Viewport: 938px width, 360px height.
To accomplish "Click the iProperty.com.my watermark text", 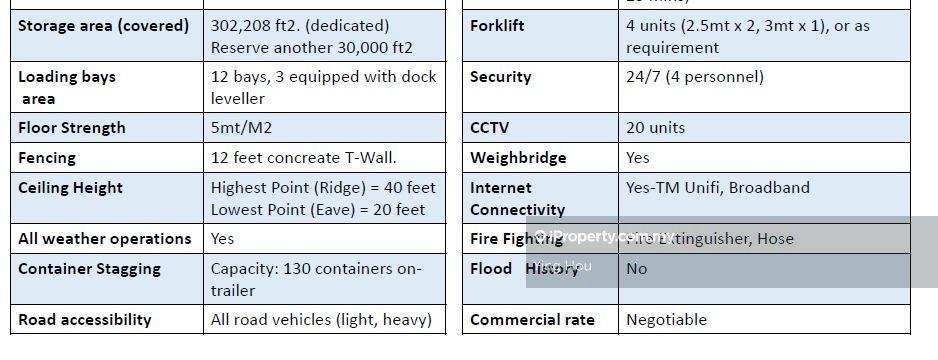I will point(611,236).
